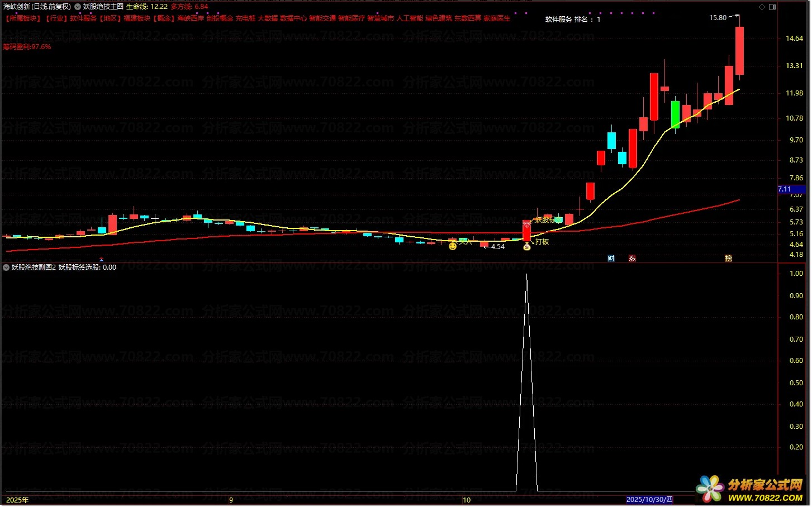Click the 创投概念 concept tag

[220, 18]
